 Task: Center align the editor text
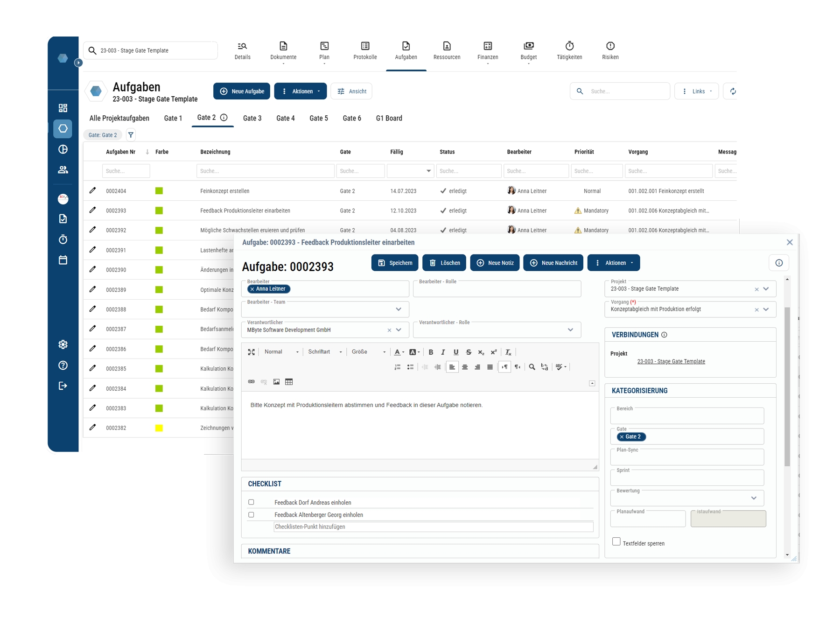[x=465, y=367]
